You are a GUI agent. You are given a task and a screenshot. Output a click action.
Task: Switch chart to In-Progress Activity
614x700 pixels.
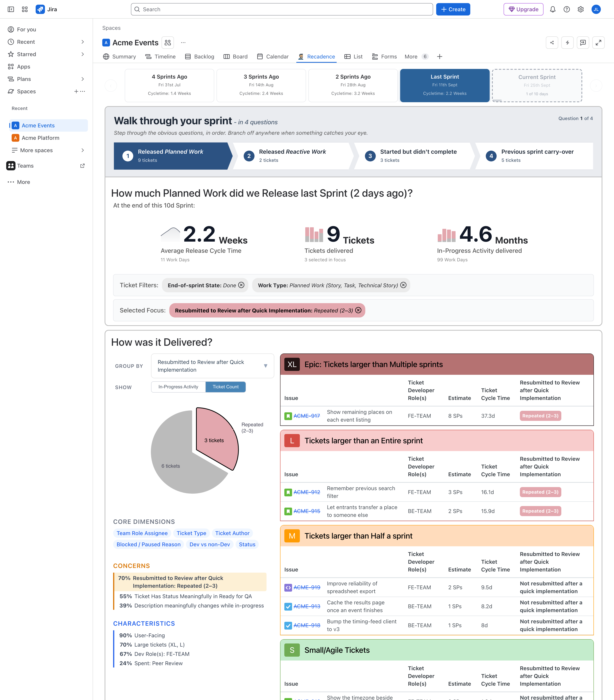[x=178, y=387]
